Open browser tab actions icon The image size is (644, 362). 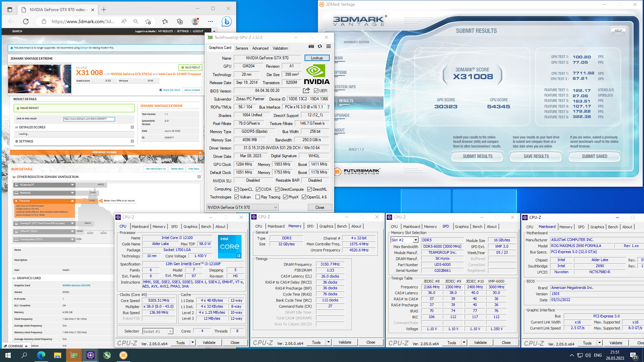click(x=10, y=10)
